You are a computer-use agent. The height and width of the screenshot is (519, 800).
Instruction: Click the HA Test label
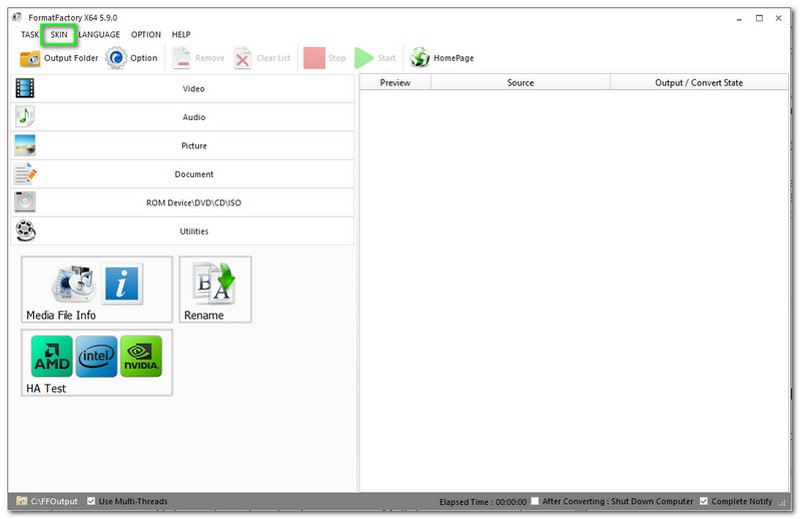(46, 388)
